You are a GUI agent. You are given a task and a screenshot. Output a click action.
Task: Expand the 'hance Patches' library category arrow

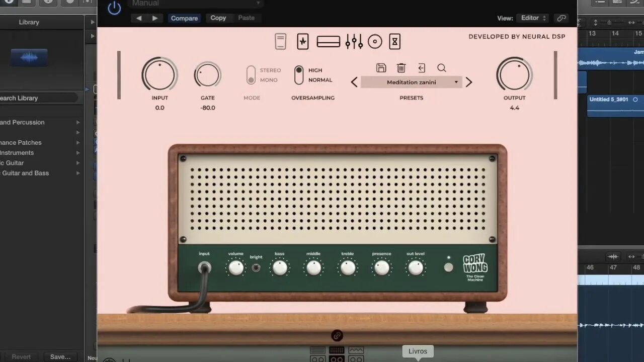tap(78, 143)
